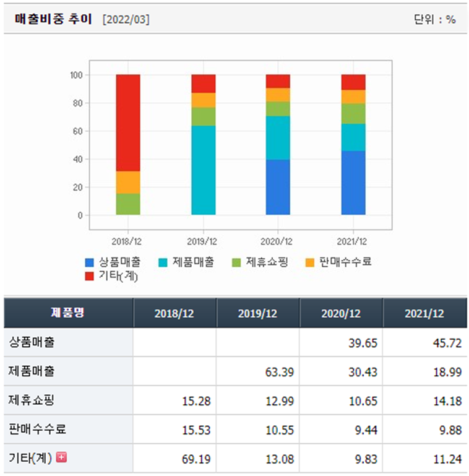
Task: Click the red segment of 2019/12 bar
Action: point(204,84)
